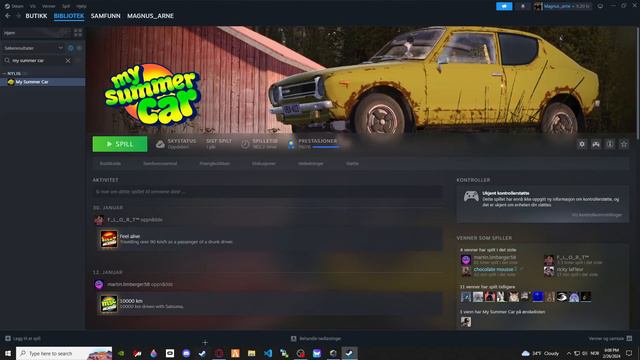Viewport: 640px width, 360px height.
Task: Open martin.limberger58 avatar in activity feed
Action: [x=99, y=284]
